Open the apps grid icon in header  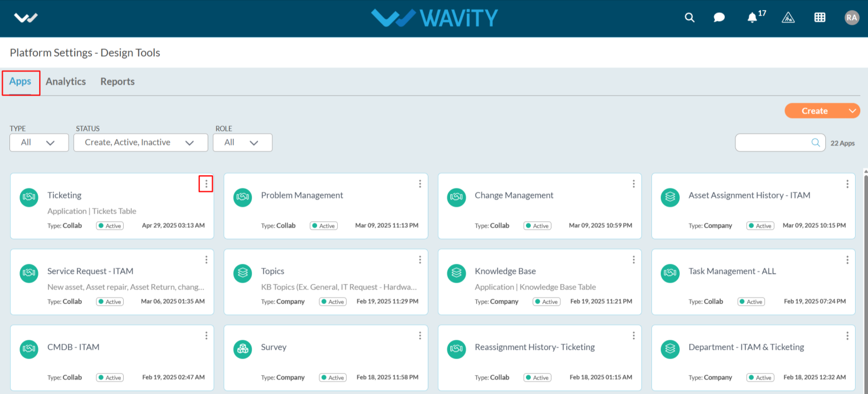point(819,18)
